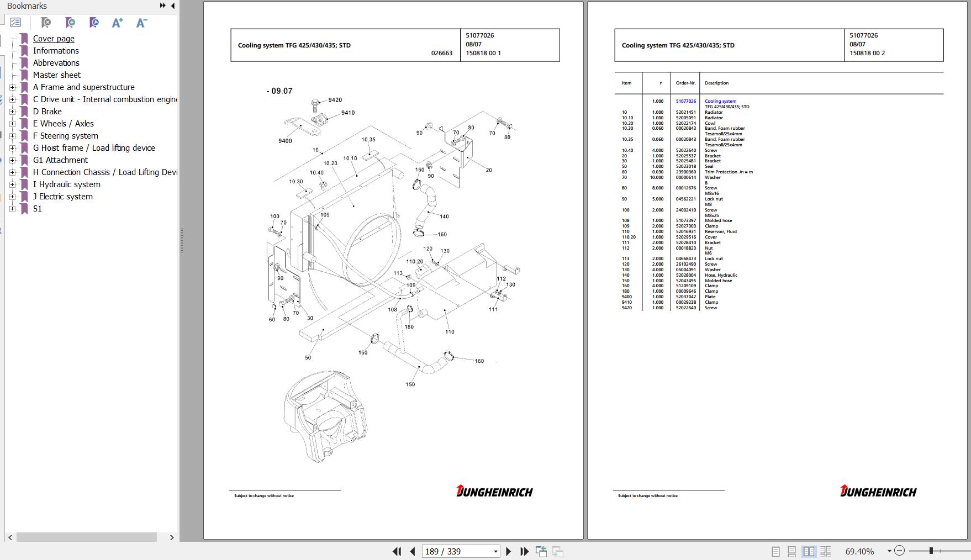Jump to the last page with skip arrow
971x560 pixels.
[x=524, y=551]
